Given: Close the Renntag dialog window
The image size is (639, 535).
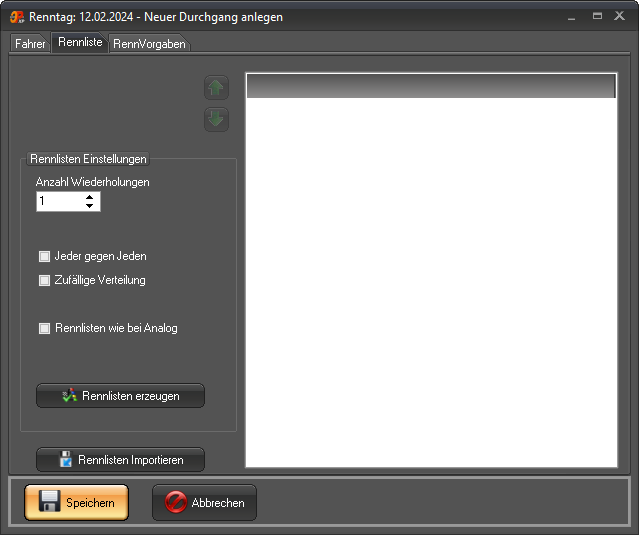Looking at the screenshot, I should (x=619, y=16).
